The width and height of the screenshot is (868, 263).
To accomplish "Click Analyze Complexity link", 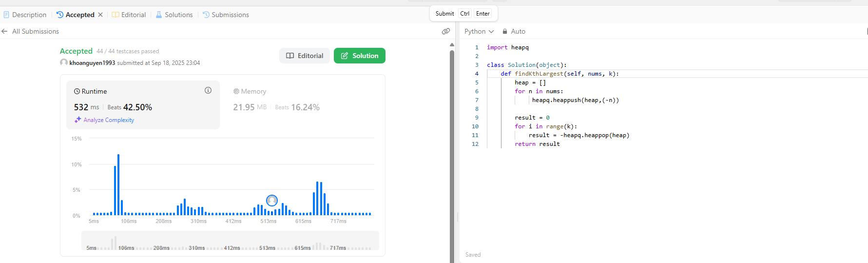I will click(109, 120).
